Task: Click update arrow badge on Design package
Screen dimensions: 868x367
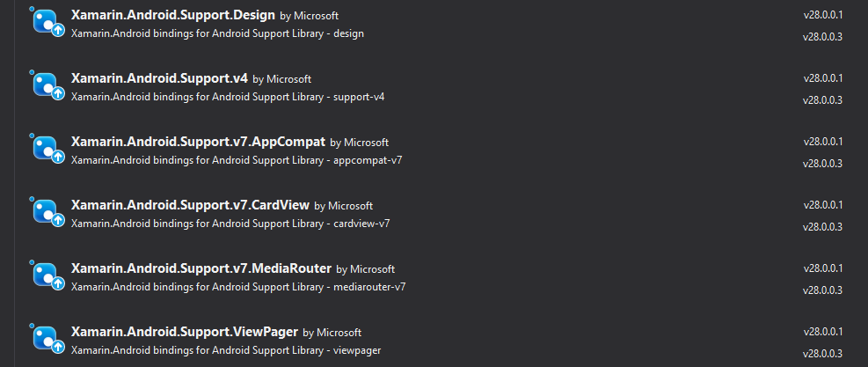Action: [x=58, y=31]
